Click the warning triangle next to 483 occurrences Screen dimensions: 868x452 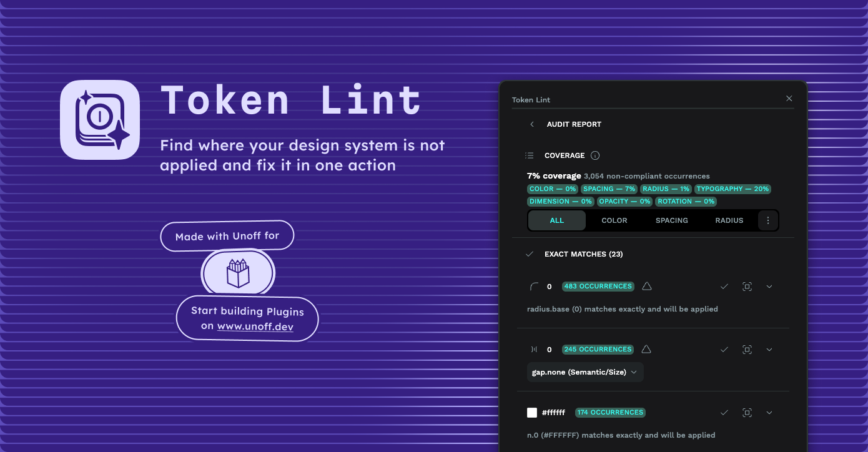pyautogui.click(x=647, y=286)
